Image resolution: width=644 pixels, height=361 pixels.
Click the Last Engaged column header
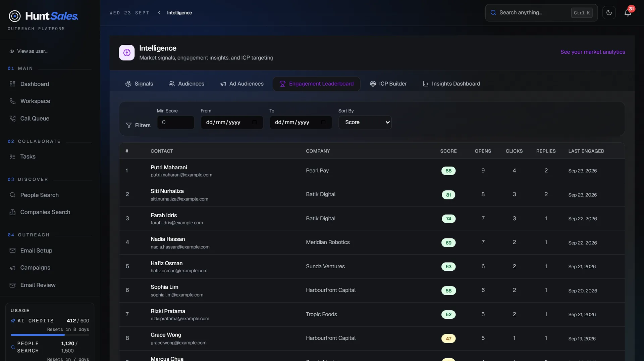coord(586,151)
